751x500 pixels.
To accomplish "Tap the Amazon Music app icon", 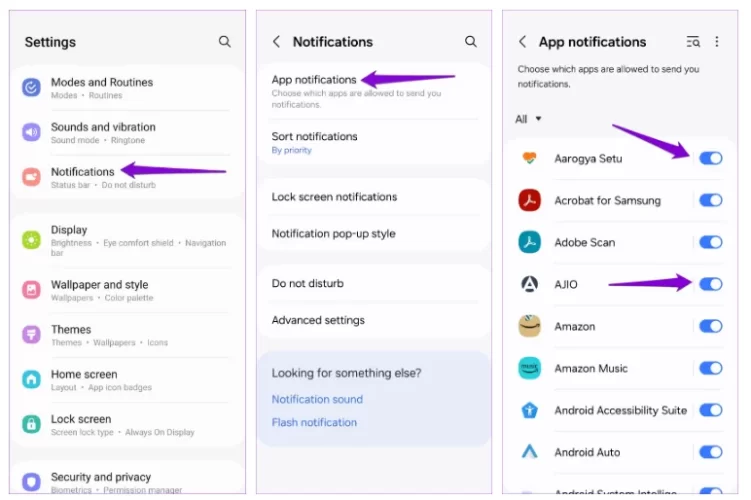I will (x=529, y=368).
